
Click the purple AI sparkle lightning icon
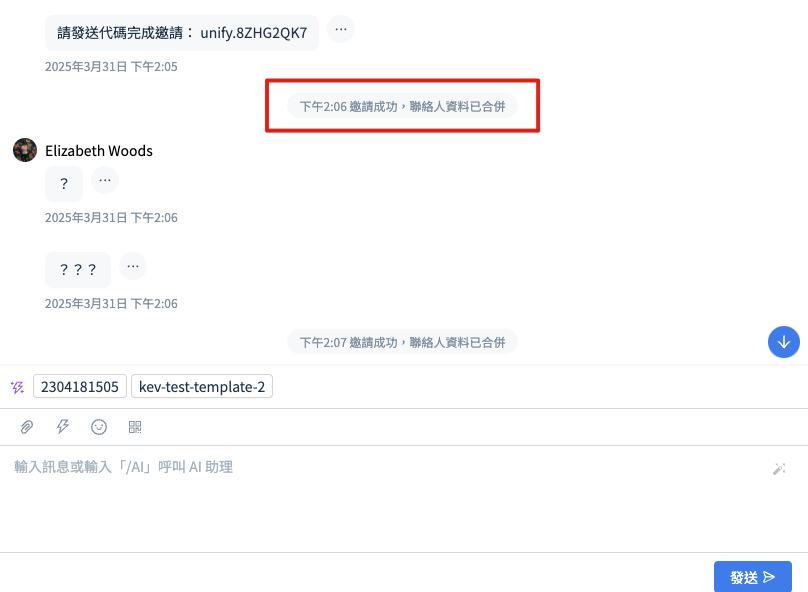pos(17,387)
